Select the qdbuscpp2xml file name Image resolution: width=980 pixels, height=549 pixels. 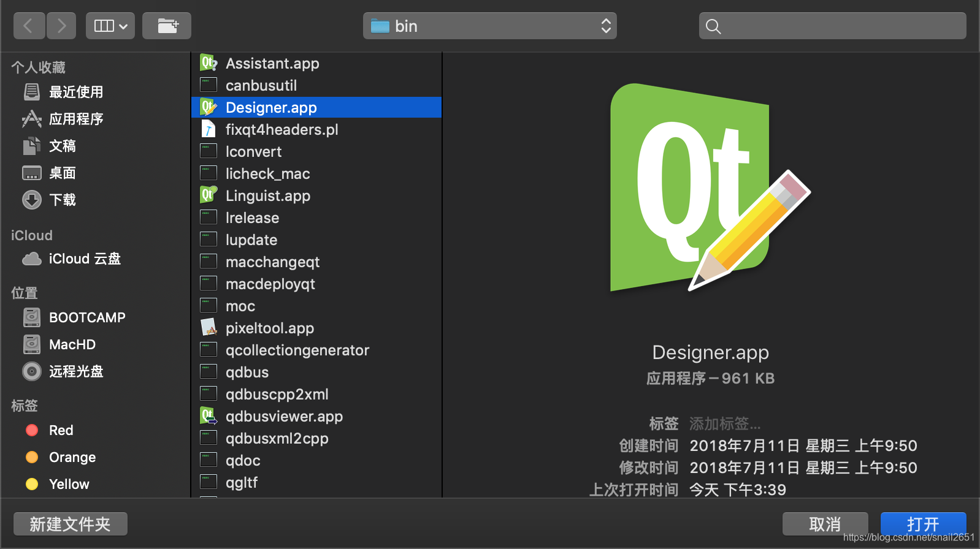[x=277, y=394]
